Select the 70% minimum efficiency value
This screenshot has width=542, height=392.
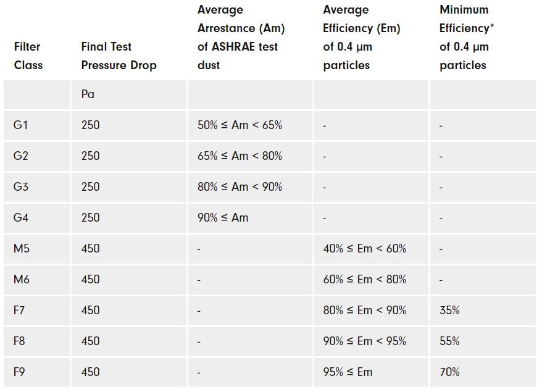449,372
